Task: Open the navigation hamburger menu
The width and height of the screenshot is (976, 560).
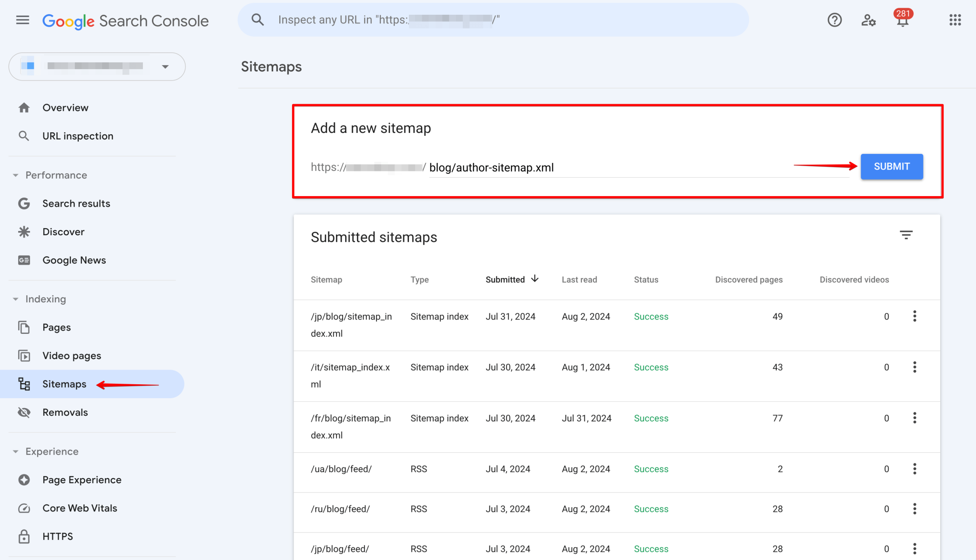Action: coord(22,20)
